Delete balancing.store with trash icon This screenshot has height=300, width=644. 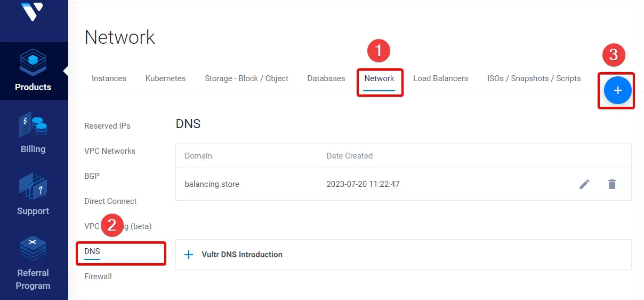[612, 184]
